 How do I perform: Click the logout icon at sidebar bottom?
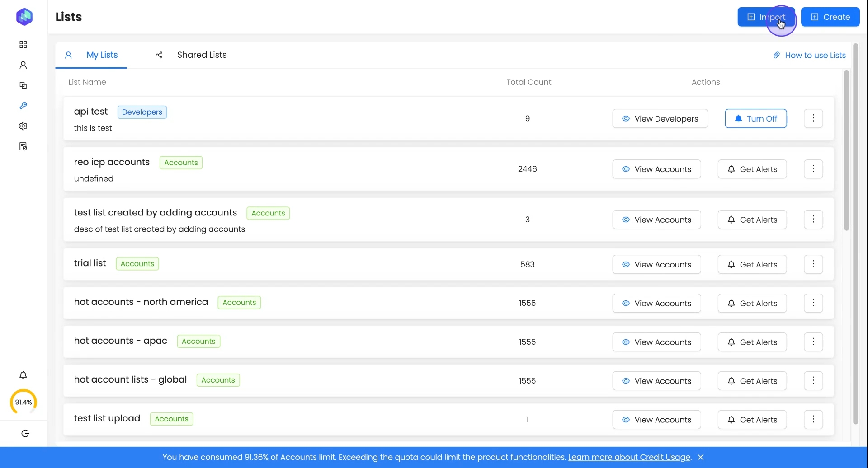tap(25, 434)
